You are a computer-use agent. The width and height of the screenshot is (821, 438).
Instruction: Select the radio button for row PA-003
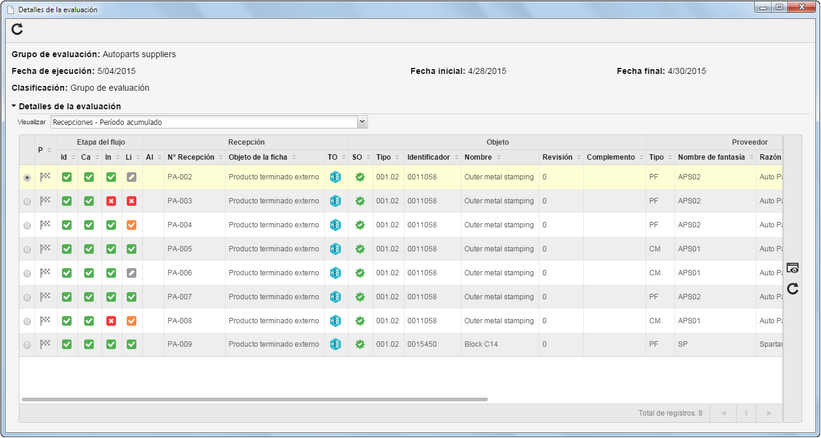tap(27, 202)
